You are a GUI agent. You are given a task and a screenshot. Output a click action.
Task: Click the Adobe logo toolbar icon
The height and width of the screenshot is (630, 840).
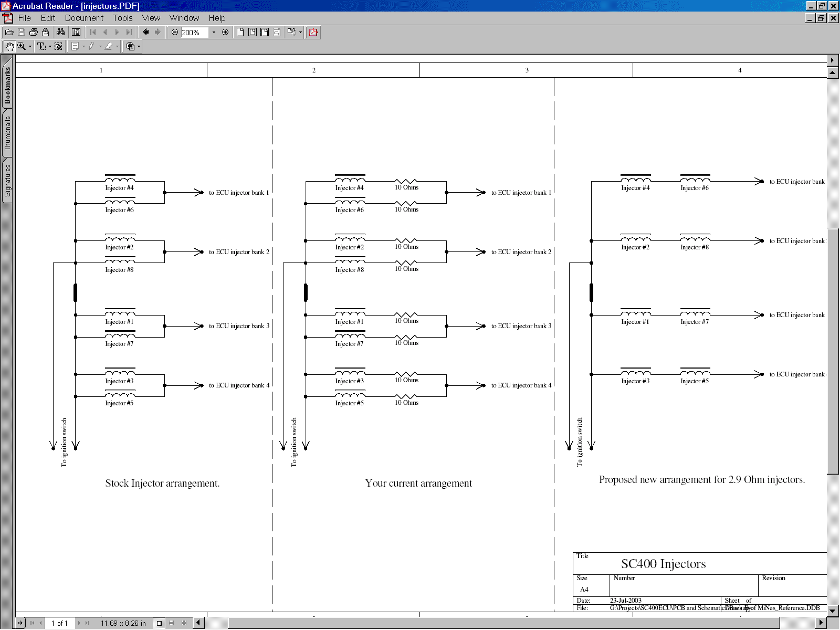click(313, 32)
